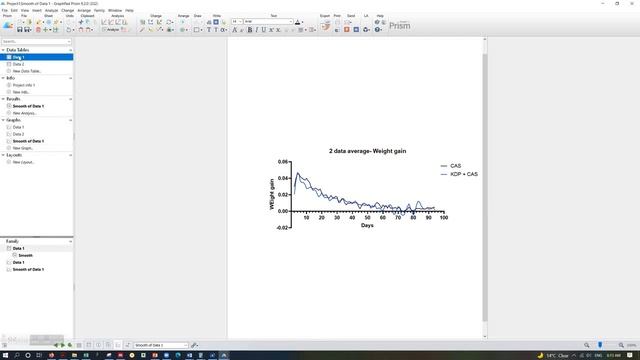Viewport: 640px width, 360px height.
Task: Click New Data Table link
Action: pos(27,71)
